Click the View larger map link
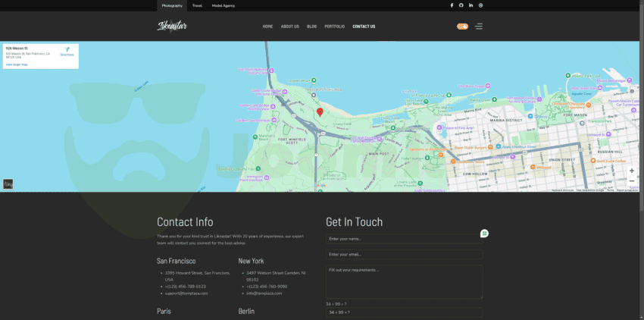644x320 pixels. [x=17, y=64]
